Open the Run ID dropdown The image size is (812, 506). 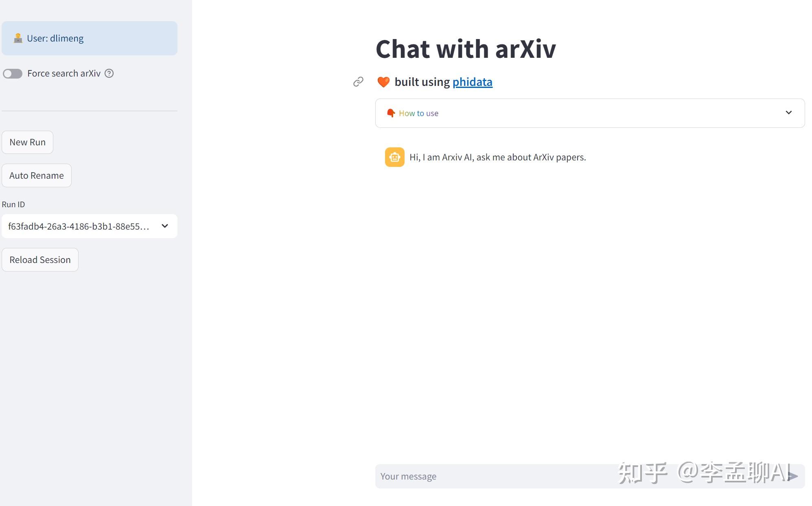89,226
